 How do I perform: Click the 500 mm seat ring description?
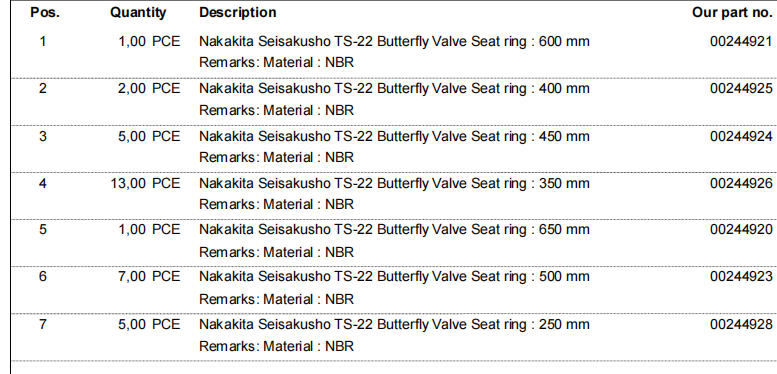tap(394, 276)
